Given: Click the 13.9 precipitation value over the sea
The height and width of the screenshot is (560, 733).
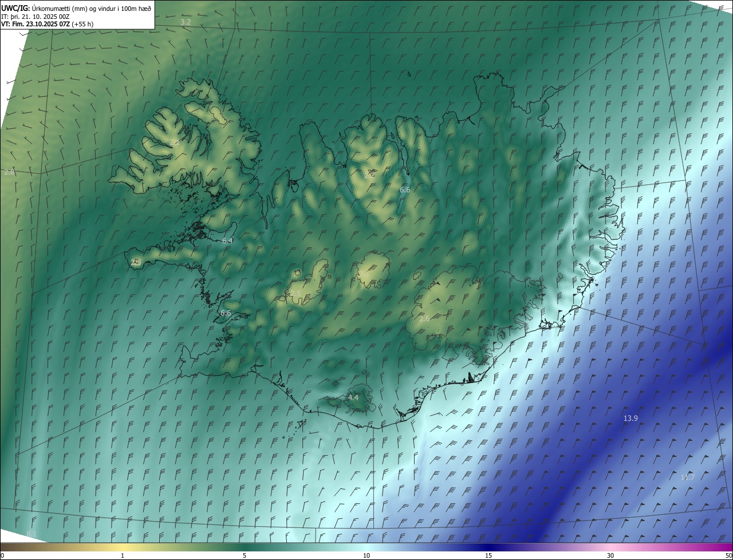Looking at the screenshot, I should coord(630,419).
